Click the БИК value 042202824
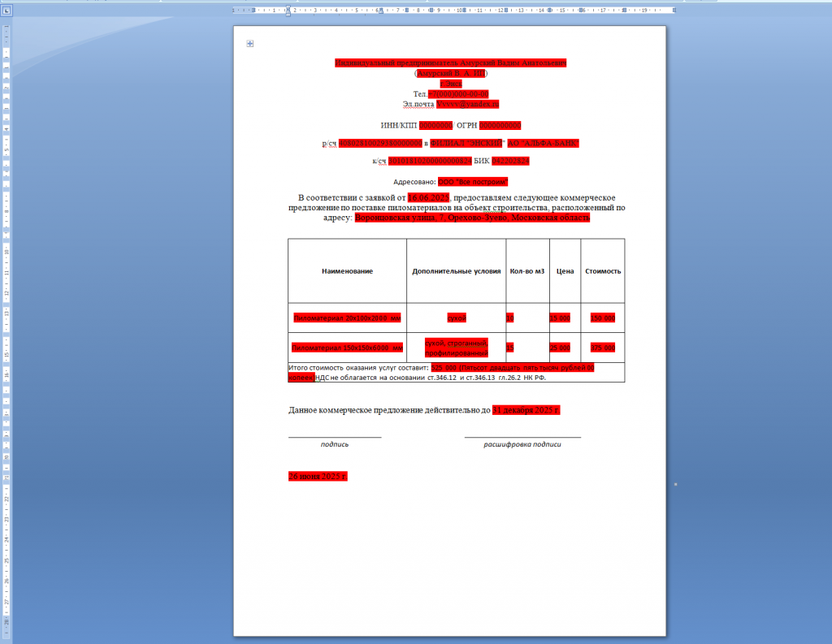Screen dimensions: 832x644 (x=510, y=161)
